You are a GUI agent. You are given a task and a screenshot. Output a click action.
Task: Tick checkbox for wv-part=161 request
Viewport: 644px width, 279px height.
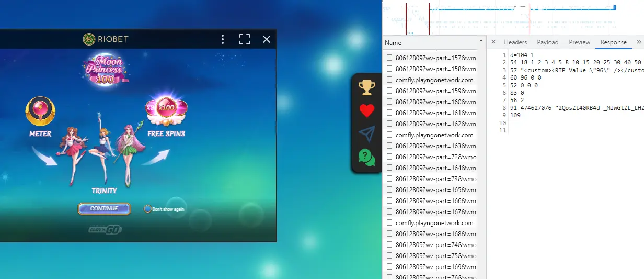389,113
